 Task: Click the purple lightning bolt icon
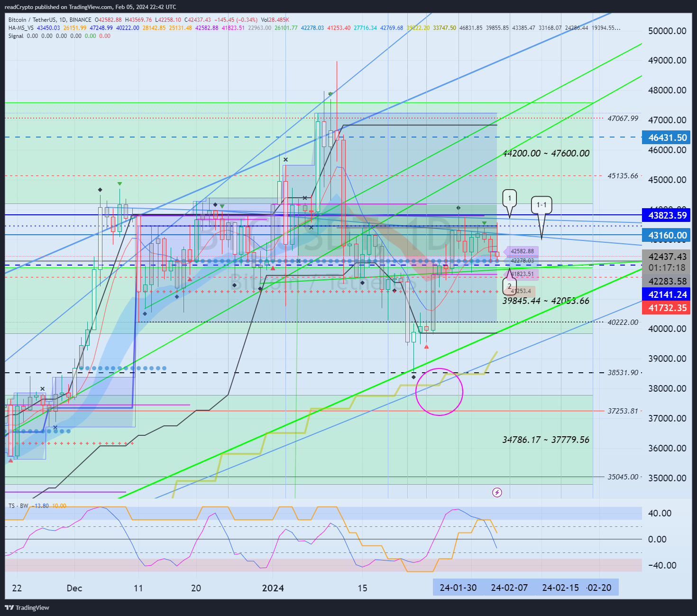click(497, 493)
